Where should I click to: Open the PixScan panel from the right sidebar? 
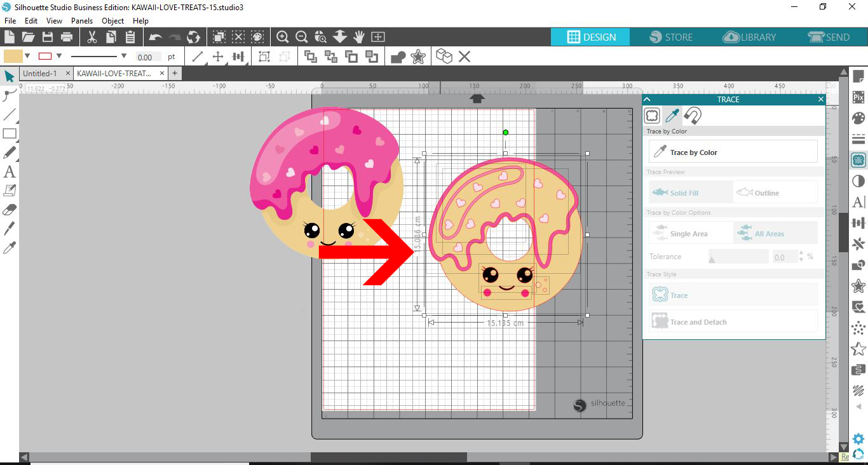tap(858, 97)
